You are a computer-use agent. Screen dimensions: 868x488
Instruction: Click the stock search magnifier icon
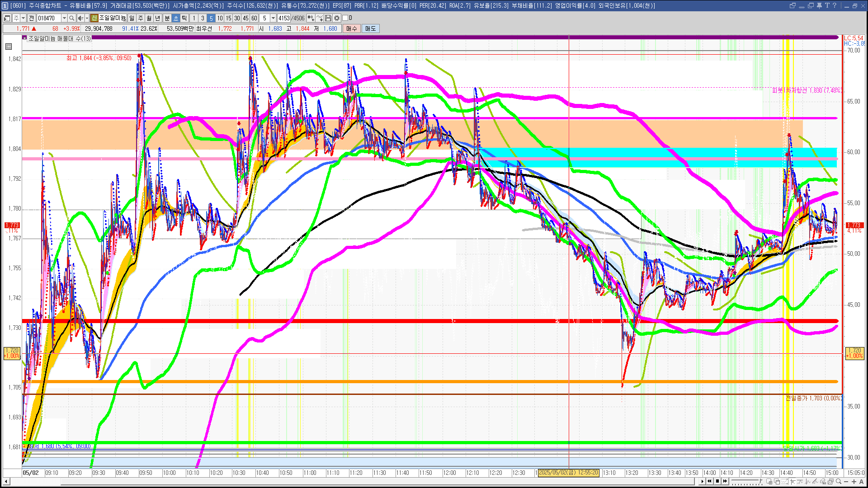click(71, 18)
